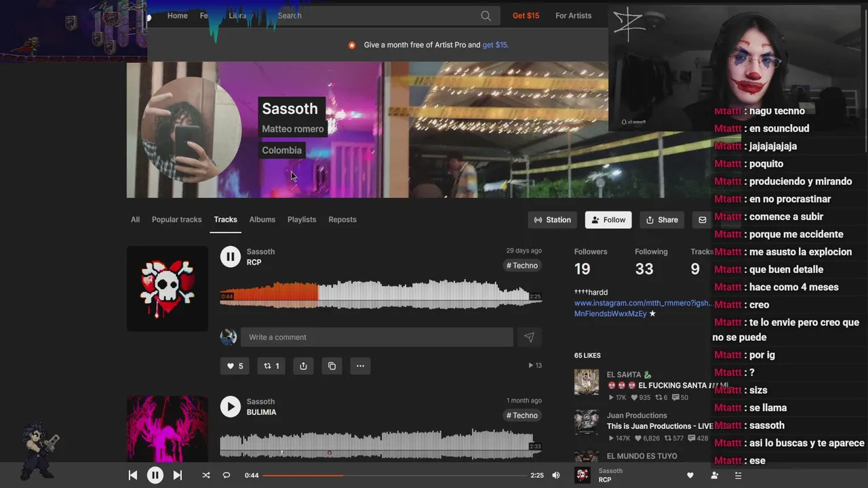Send the comment with paper plane icon
The width and height of the screenshot is (868, 488).
point(529,337)
